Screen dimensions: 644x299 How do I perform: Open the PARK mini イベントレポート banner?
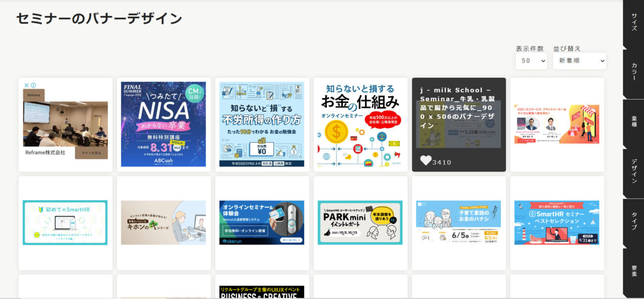tap(360, 223)
